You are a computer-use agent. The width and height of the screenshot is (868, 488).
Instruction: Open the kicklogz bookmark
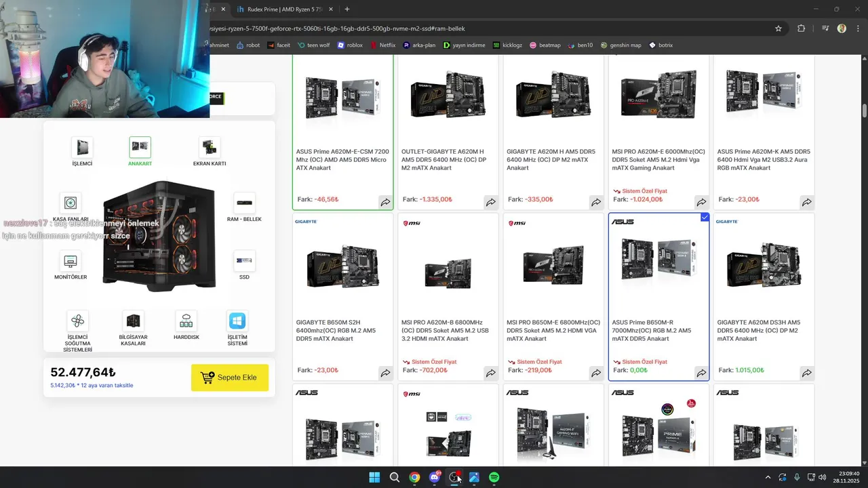tap(507, 45)
